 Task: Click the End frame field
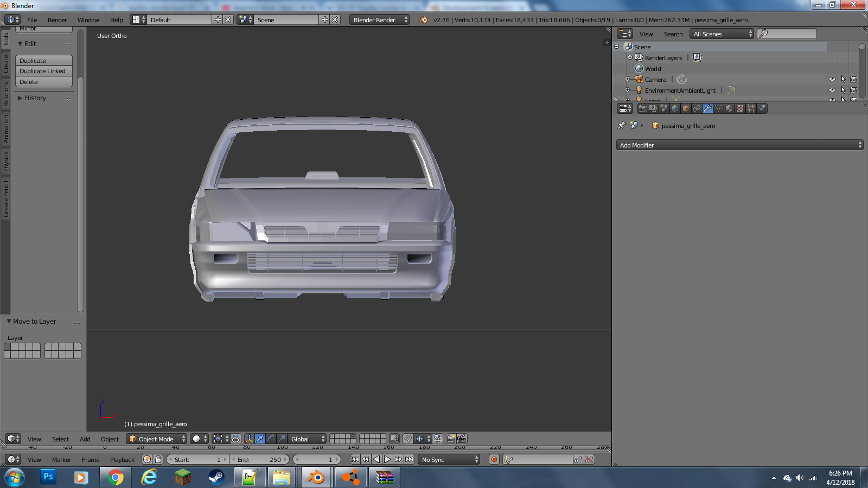(x=259, y=459)
